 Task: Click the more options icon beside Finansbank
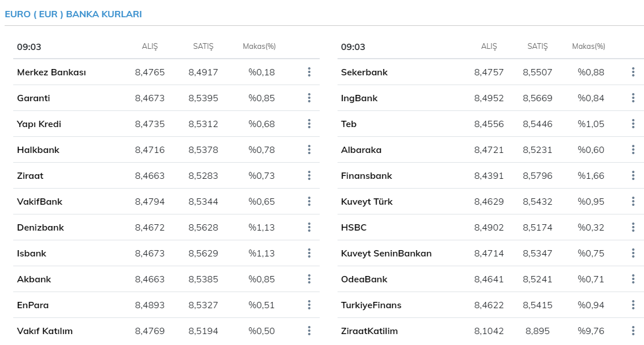(x=633, y=175)
